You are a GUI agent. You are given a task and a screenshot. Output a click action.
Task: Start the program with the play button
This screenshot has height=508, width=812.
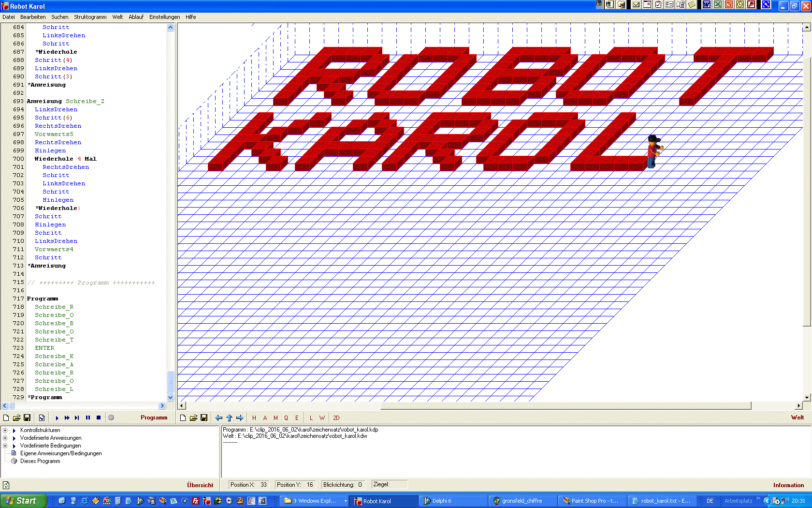pos(57,418)
